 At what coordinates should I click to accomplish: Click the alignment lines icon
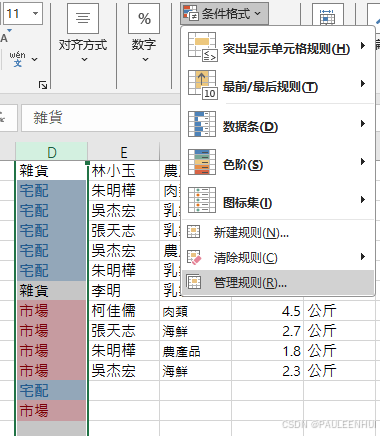(83, 18)
